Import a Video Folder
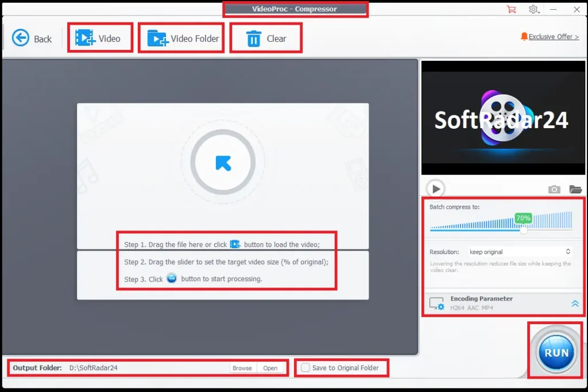This screenshot has width=588, height=392. point(182,38)
